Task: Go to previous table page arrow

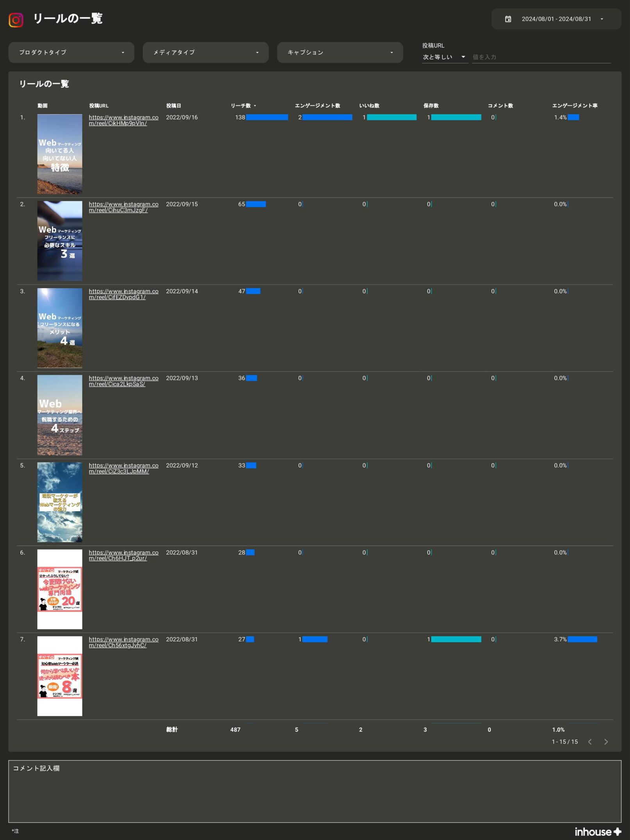Action: 590,741
